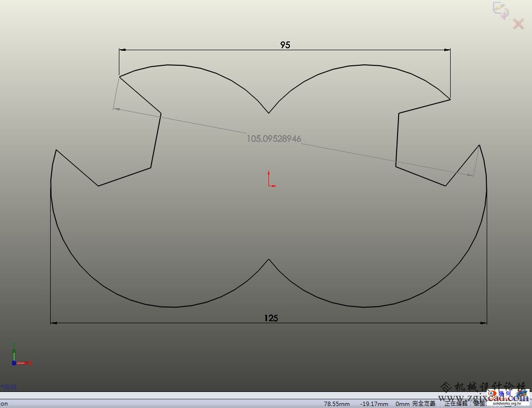Screen dimensions: 532x408
Task: Click the 正在編輯 status bar entry
Action: pyautogui.click(x=466, y=404)
